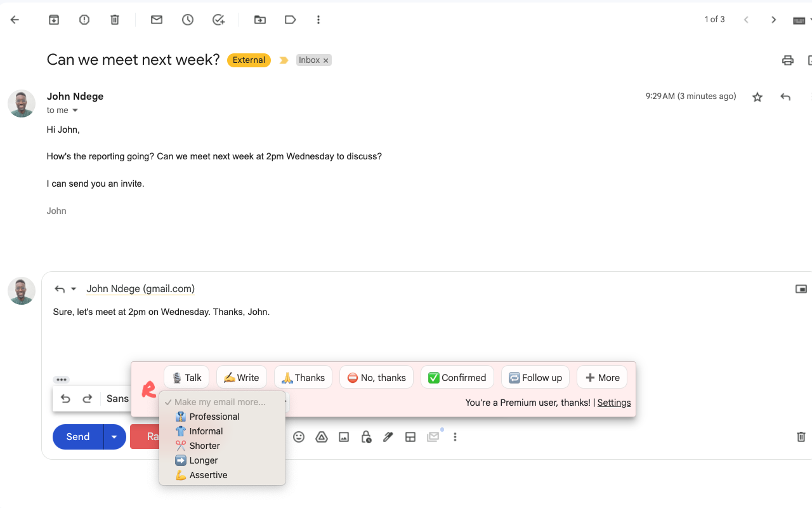Click the red extension button beside Send
Viewport: 812px width, 508px height.
point(145,437)
